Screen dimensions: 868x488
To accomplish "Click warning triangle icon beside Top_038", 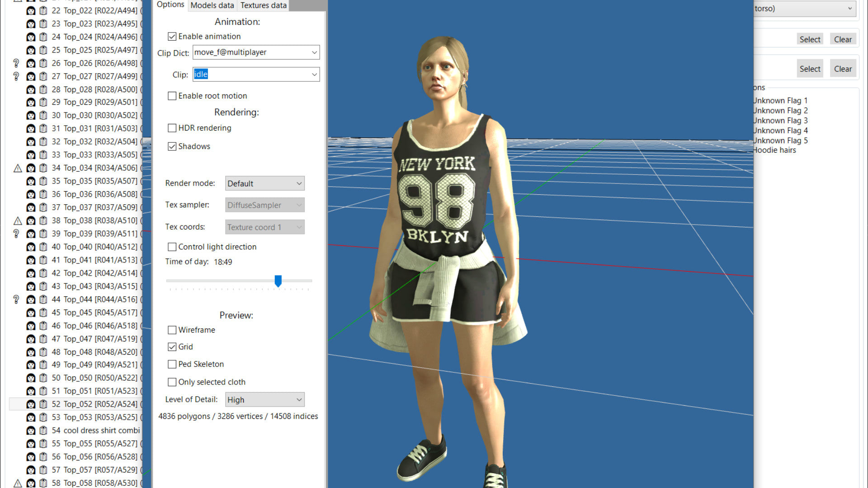I will (x=18, y=221).
